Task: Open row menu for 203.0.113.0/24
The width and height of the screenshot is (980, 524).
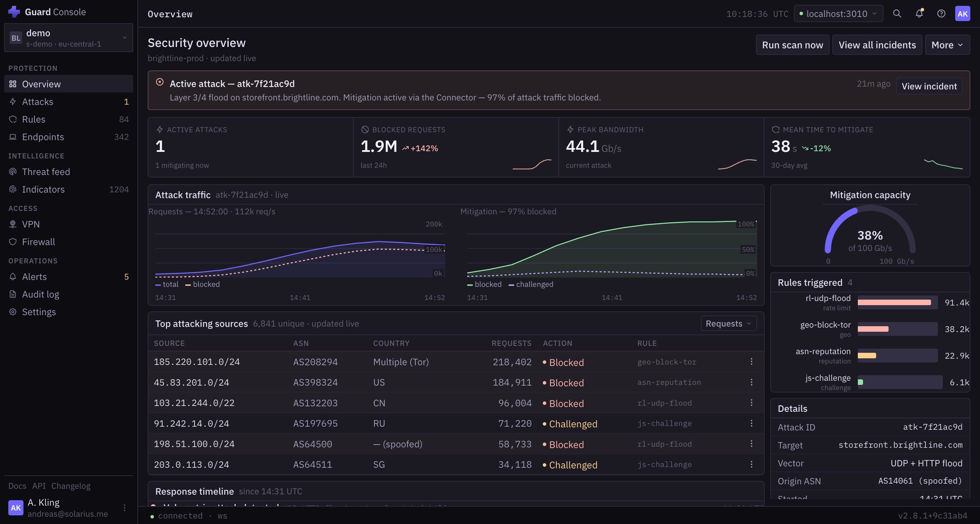Action: click(x=751, y=464)
